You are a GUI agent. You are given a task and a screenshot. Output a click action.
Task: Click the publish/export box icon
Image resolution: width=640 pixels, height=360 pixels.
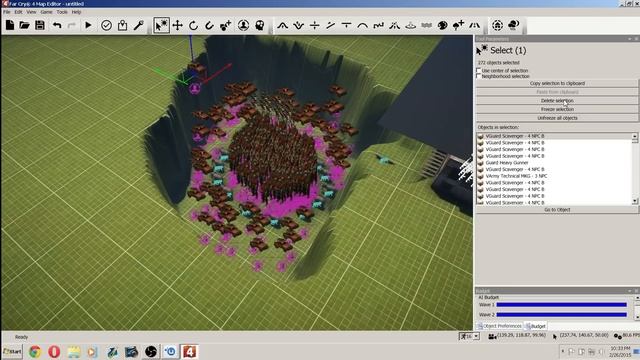pos(122,25)
